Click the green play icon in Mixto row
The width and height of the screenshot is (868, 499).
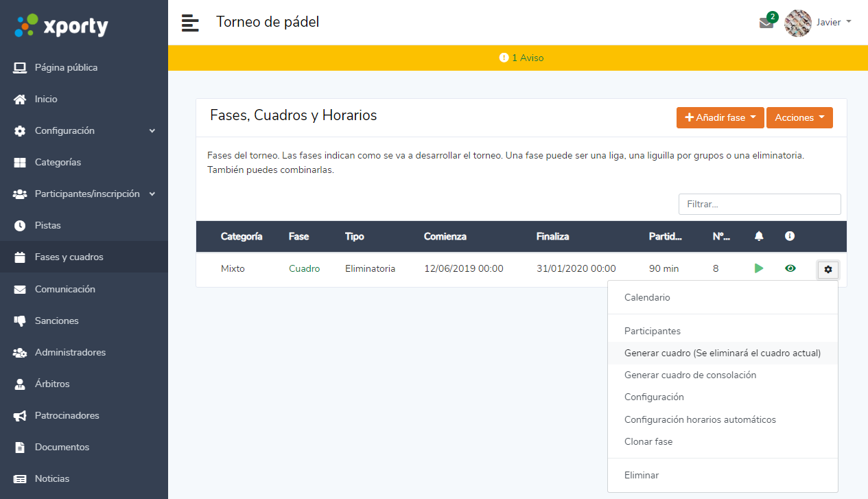pos(758,268)
